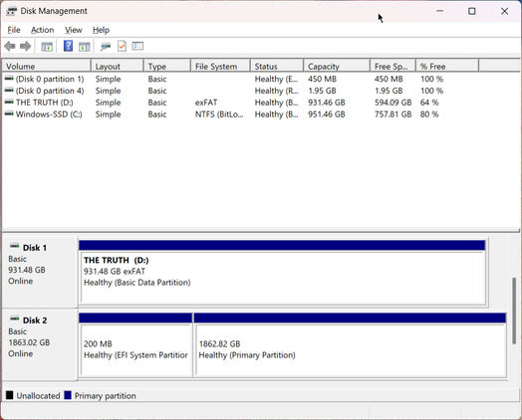Click the Show/Hide Action Pane icon
This screenshot has height=420, width=522.
coord(85,47)
